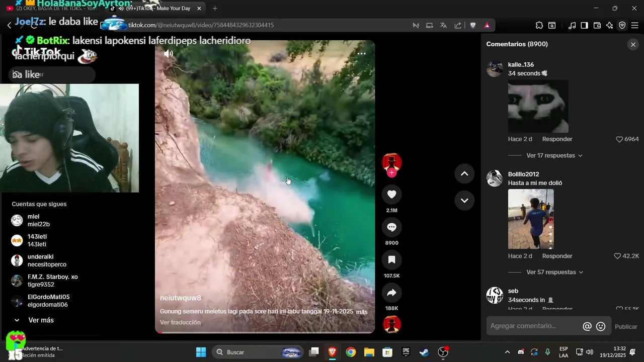Like Bolillo2012's comment heart
This screenshot has width=644, height=362.
pyautogui.click(x=617, y=256)
